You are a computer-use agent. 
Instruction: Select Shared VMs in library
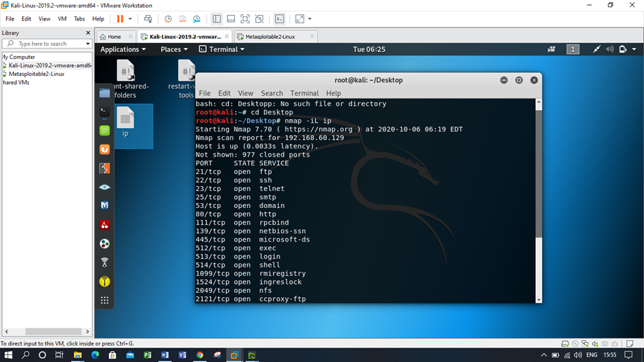point(16,83)
